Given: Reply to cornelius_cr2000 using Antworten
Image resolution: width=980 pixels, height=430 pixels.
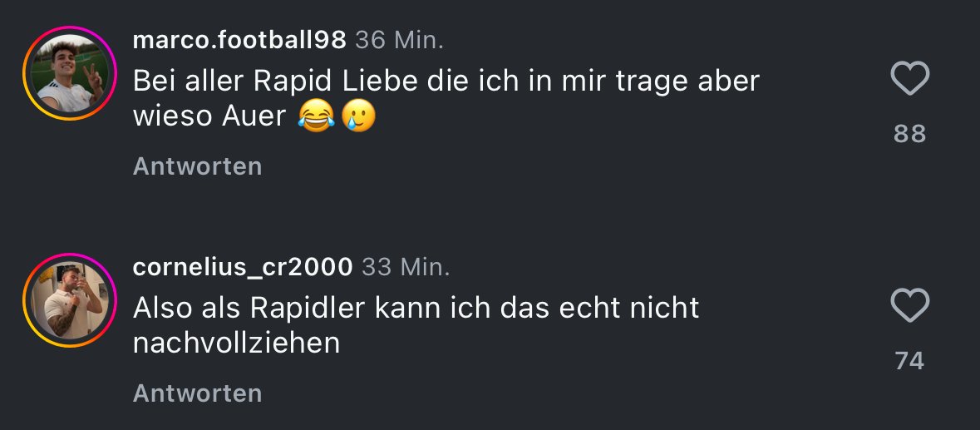Looking at the screenshot, I should 198,393.
